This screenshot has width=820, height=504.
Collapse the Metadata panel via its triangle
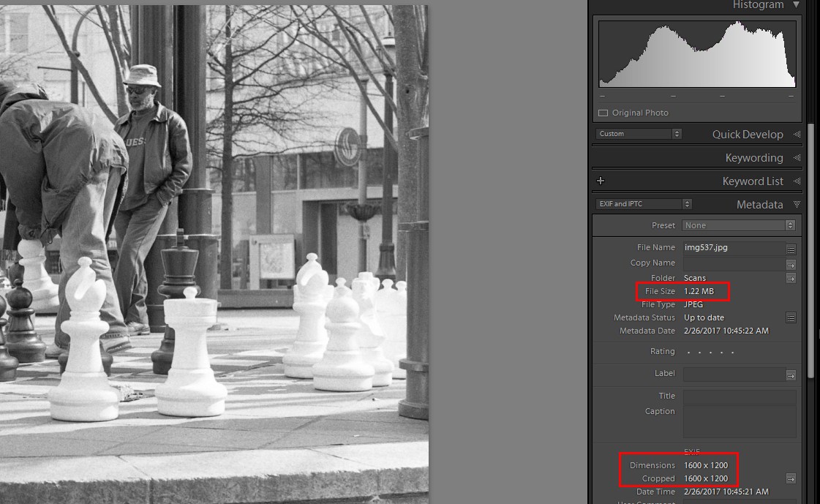pyautogui.click(x=797, y=205)
